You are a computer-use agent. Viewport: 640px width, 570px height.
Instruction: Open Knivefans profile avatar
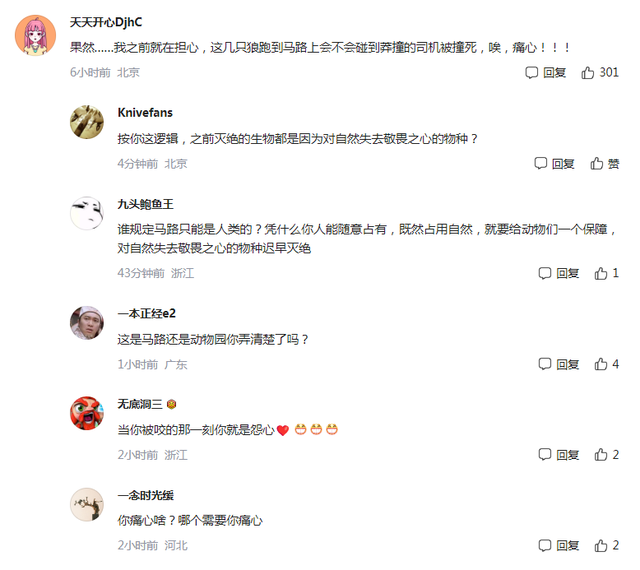click(87, 122)
